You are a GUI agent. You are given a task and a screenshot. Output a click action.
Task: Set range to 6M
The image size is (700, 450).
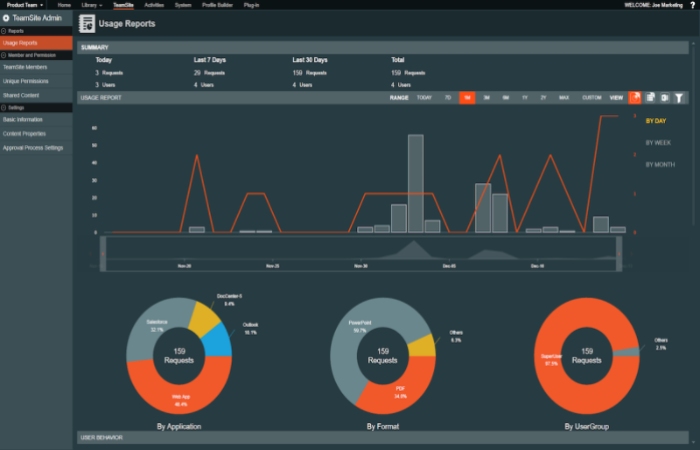click(506, 98)
